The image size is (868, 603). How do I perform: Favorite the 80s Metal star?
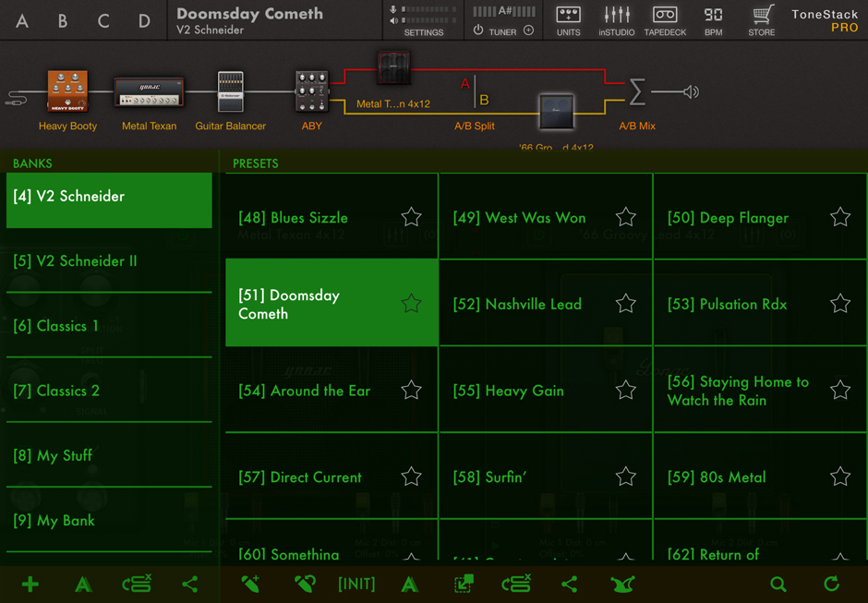tap(840, 476)
